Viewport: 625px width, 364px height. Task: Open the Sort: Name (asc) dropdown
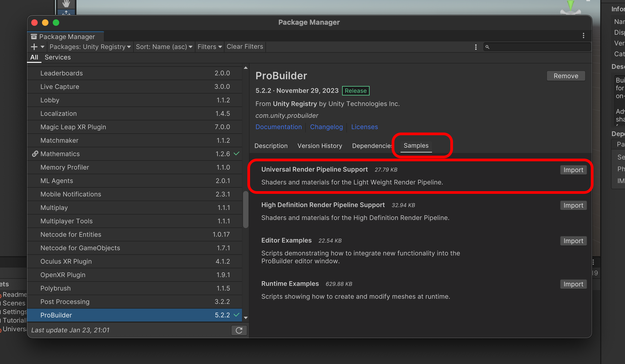pos(164,47)
